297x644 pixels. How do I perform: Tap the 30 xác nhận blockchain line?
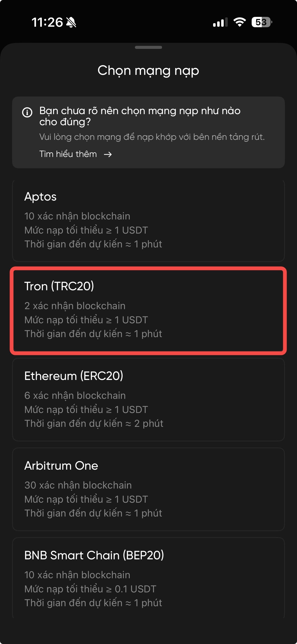tap(78, 485)
